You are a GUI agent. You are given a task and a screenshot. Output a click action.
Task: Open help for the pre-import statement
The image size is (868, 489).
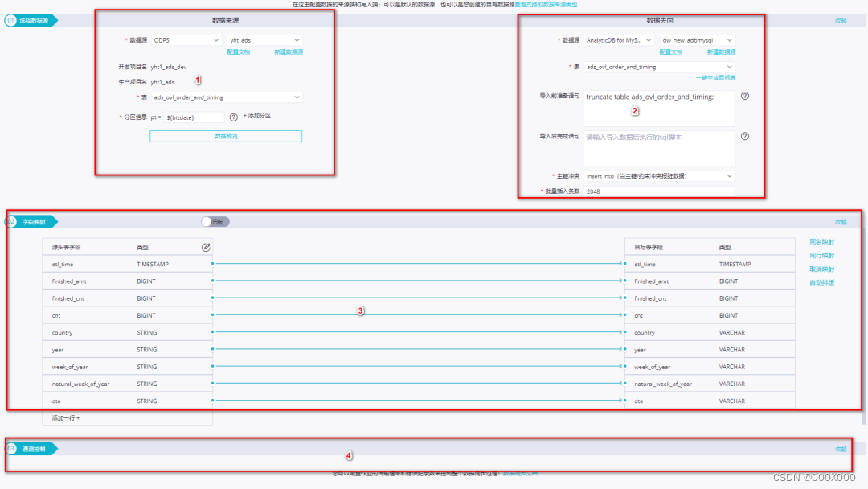[x=745, y=96]
